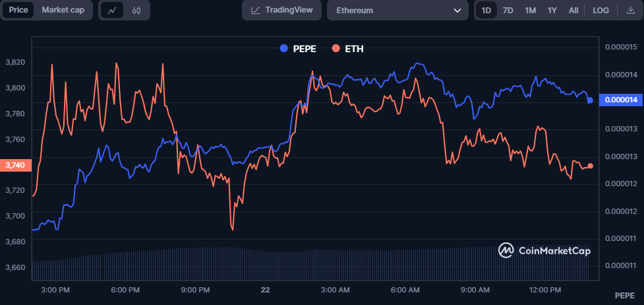Click the PEPE axis unit label

[x=625, y=296]
